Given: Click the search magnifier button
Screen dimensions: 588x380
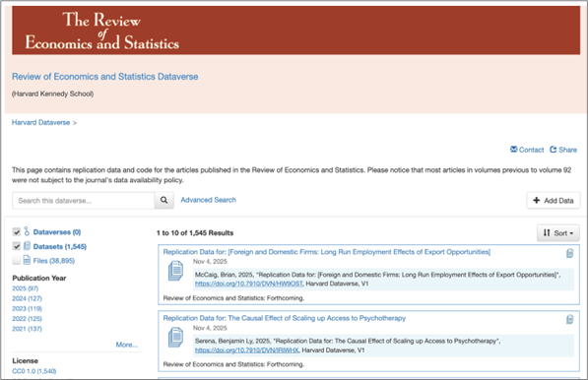Looking at the screenshot, I should point(163,200).
